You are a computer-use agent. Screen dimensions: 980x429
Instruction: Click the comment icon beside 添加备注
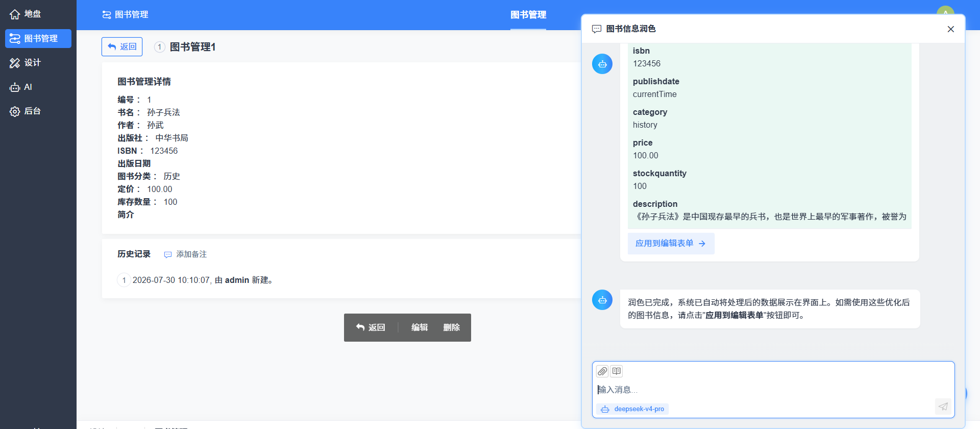pyautogui.click(x=168, y=254)
